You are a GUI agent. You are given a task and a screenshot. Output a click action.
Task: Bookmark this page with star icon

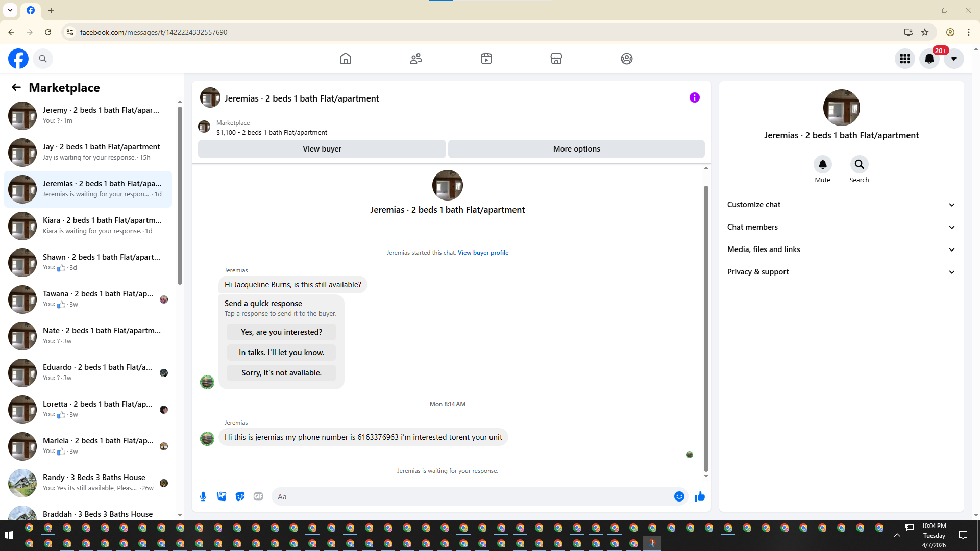(x=925, y=32)
